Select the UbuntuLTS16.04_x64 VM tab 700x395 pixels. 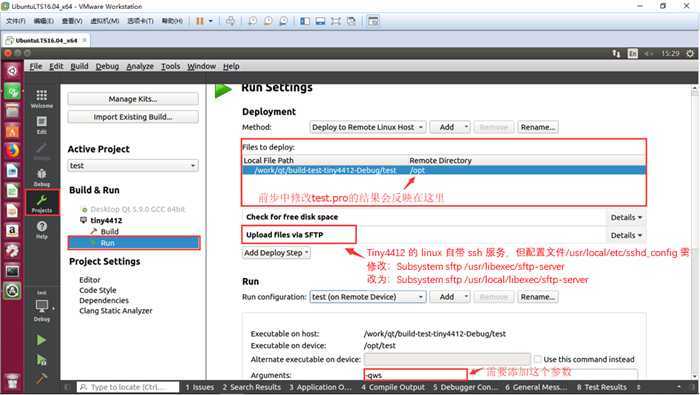(46, 41)
